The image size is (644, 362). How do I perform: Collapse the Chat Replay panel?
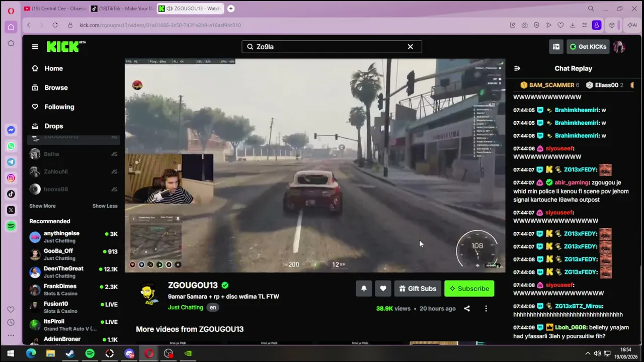point(517,68)
